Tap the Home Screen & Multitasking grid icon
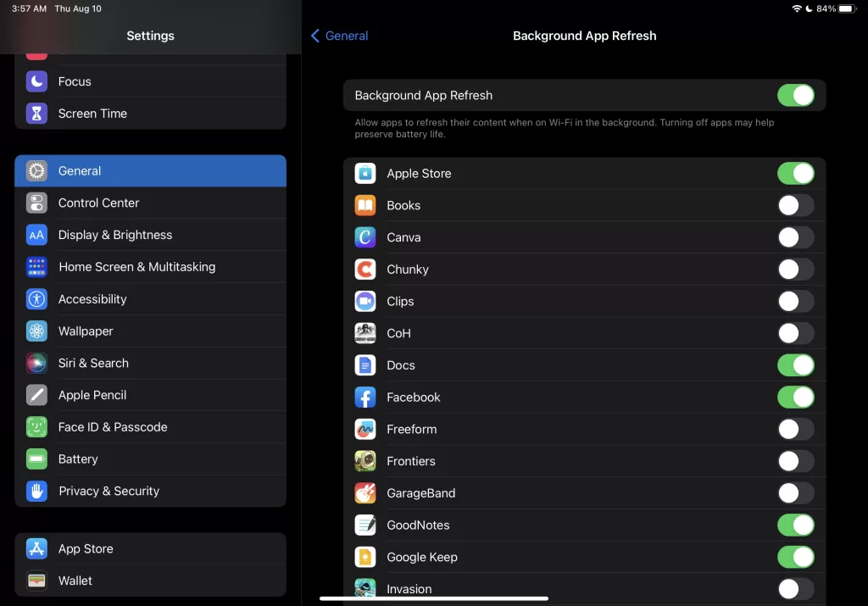This screenshot has width=868, height=606. tap(36, 267)
